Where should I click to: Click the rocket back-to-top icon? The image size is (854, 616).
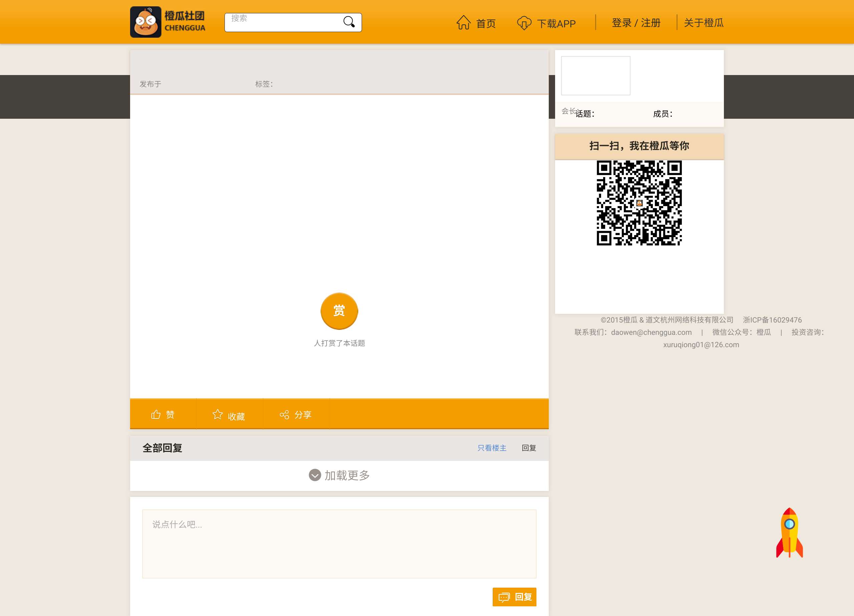[x=789, y=532]
